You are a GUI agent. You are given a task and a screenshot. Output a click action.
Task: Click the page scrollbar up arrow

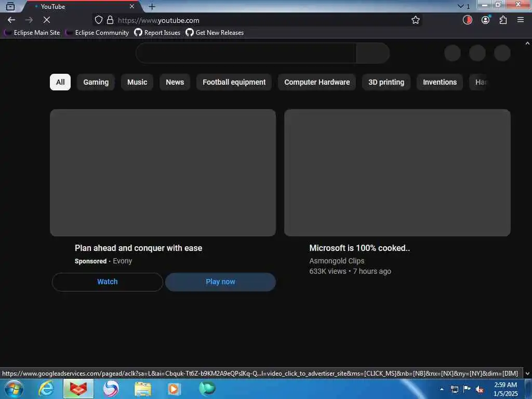point(527,43)
